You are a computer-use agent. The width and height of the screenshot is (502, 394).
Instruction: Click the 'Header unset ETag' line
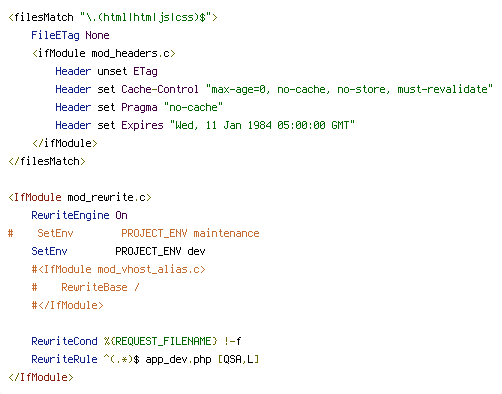pyautogui.click(x=106, y=71)
